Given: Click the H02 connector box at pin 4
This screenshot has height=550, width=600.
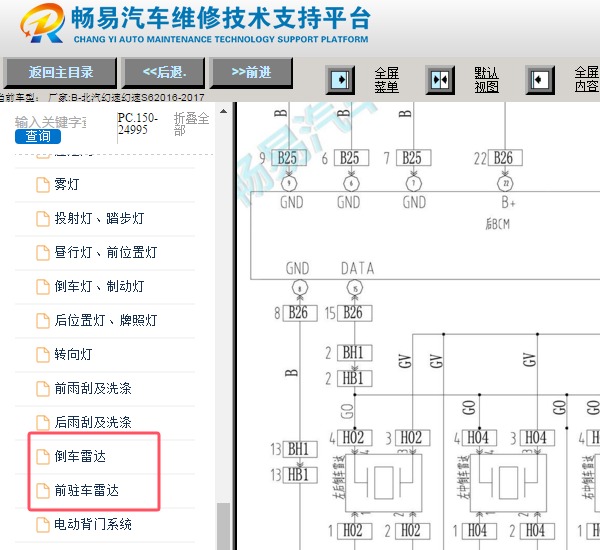Looking at the screenshot, I should (x=355, y=438).
